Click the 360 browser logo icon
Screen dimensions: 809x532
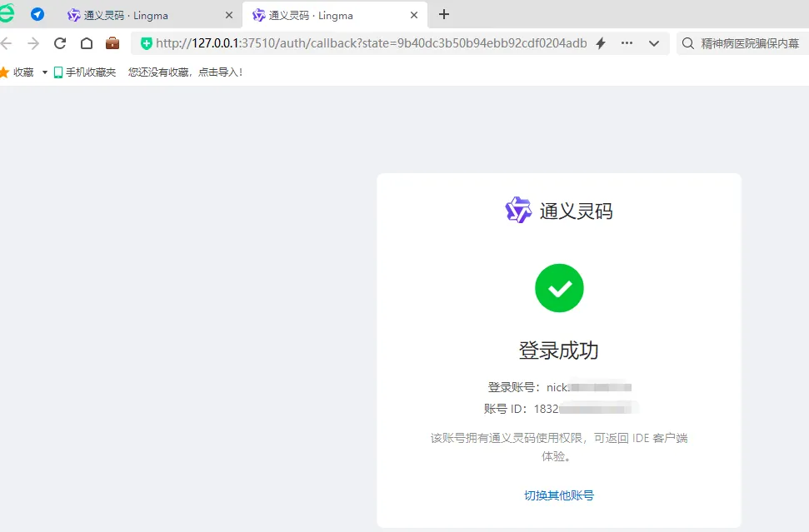tap(7, 13)
